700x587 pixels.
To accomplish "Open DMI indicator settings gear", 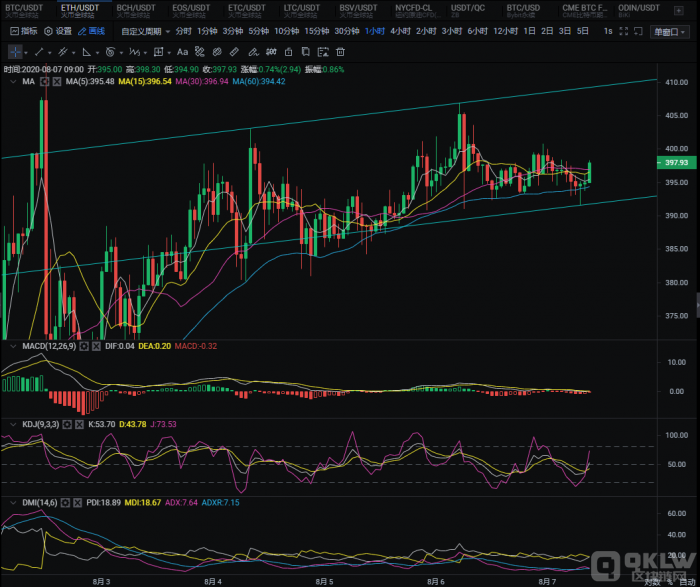I will 65,503.
